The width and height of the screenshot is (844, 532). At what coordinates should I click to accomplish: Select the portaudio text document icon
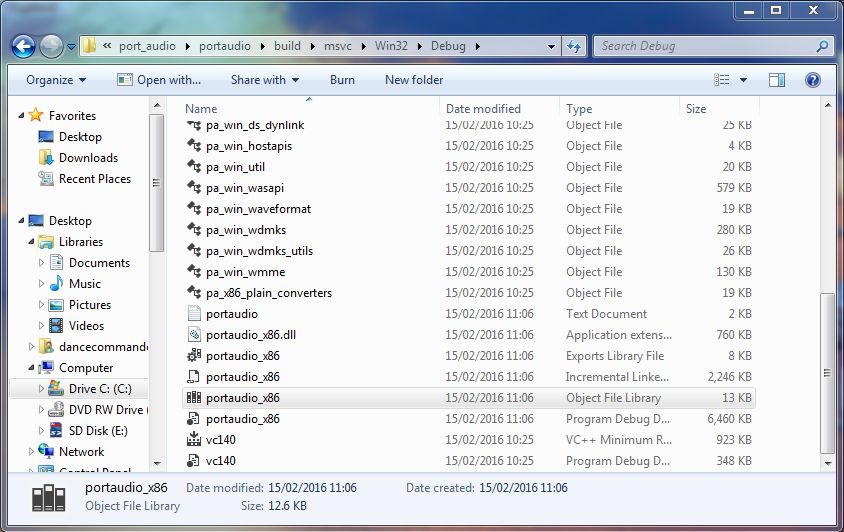[194, 313]
